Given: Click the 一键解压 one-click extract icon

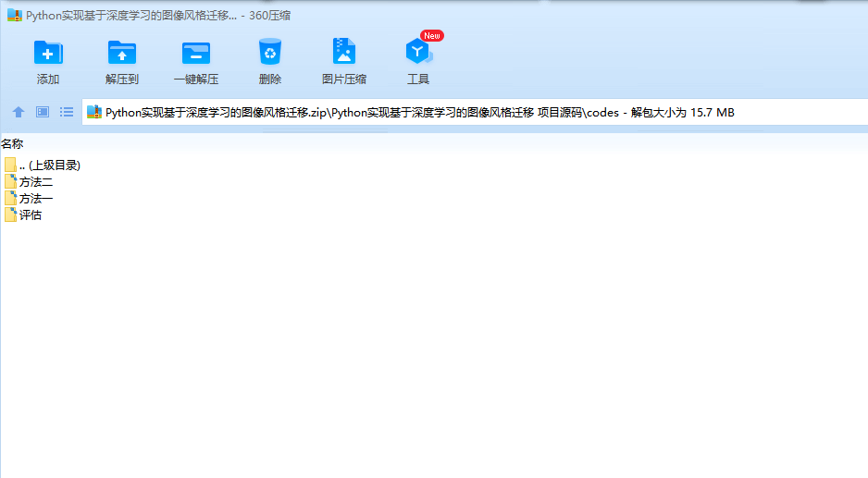Looking at the screenshot, I should 196,53.
